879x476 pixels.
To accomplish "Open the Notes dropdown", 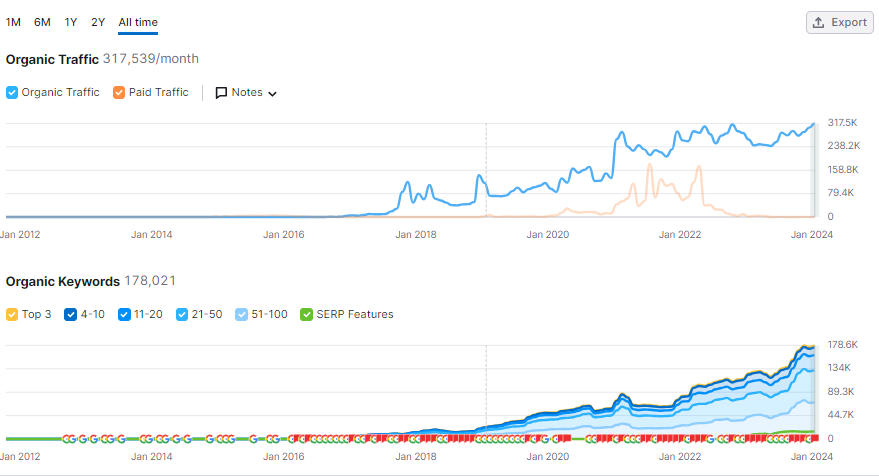I will click(x=246, y=93).
